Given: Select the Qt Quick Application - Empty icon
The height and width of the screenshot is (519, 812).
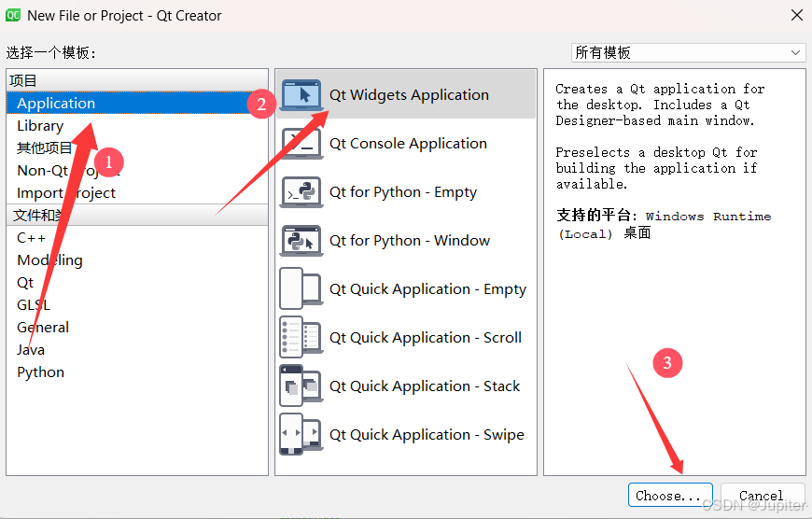Looking at the screenshot, I should pyautogui.click(x=301, y=288).
